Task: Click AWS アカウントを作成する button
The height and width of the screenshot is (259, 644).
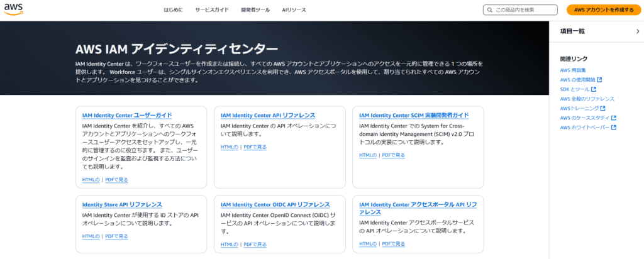Action: click(603, 10)
